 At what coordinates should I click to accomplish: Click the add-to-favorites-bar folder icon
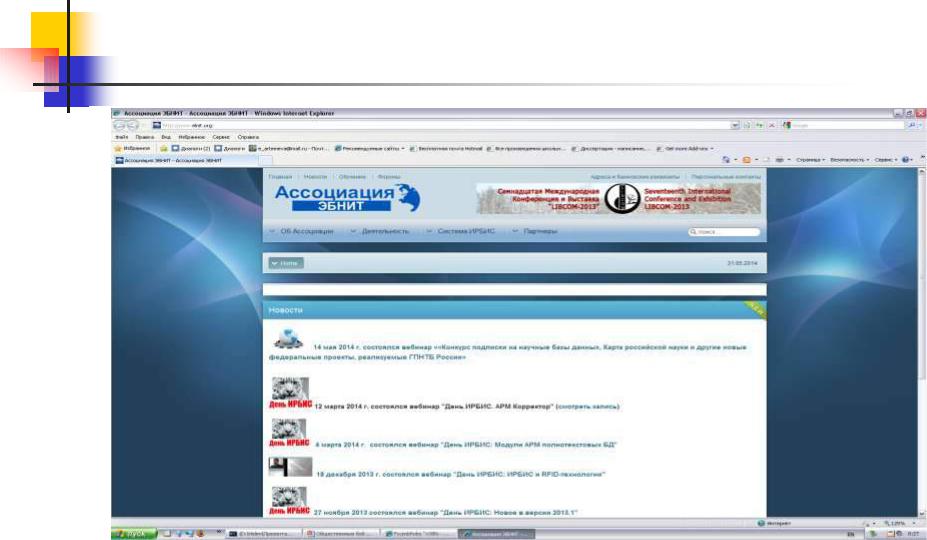pyautogui.click(x=164, y=148)
